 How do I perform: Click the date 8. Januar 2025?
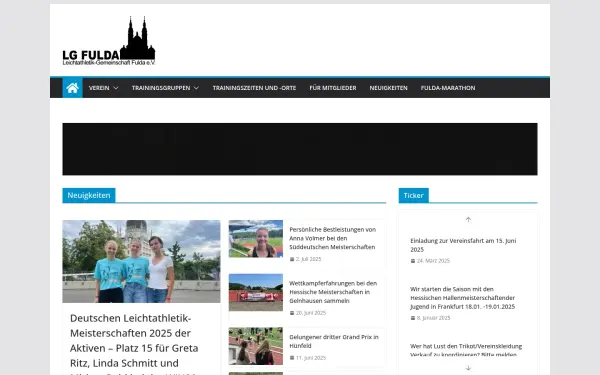(434, 318)
